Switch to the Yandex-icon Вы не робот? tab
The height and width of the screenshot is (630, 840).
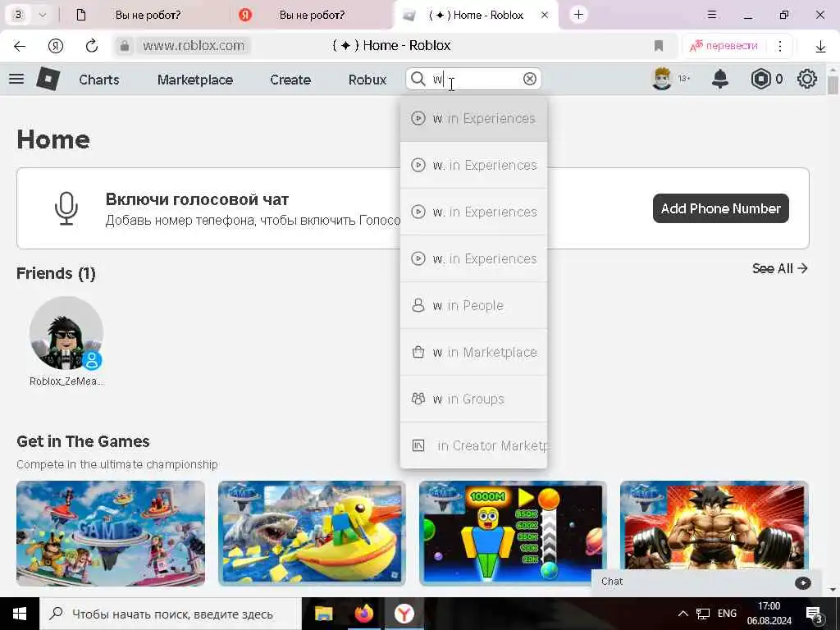312,15
